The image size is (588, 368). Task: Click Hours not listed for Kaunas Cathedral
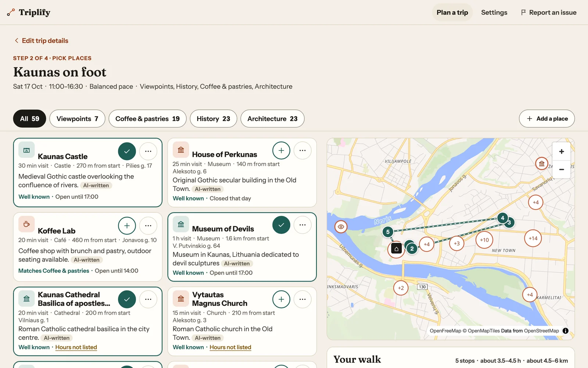[76, 347]
